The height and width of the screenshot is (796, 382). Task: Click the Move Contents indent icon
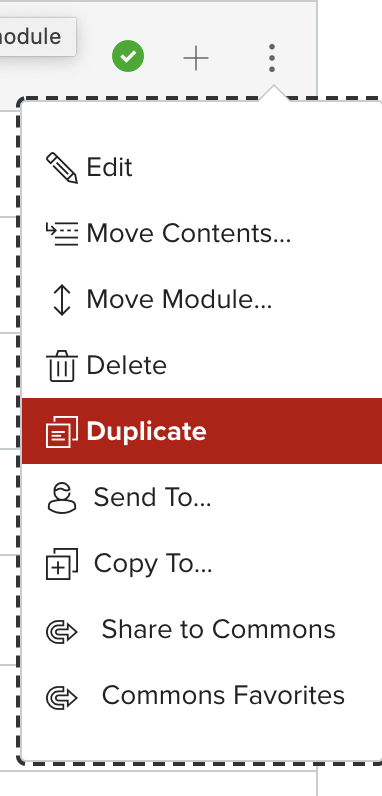(x=62, y=234)
